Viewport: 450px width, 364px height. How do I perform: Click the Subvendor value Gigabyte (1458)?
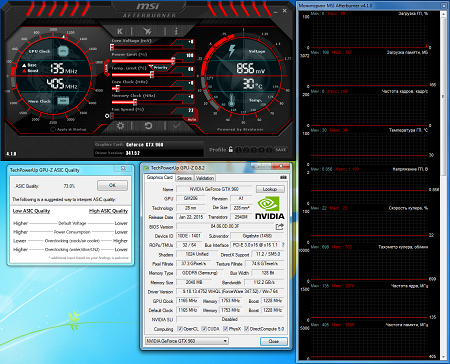coord(257,236)
